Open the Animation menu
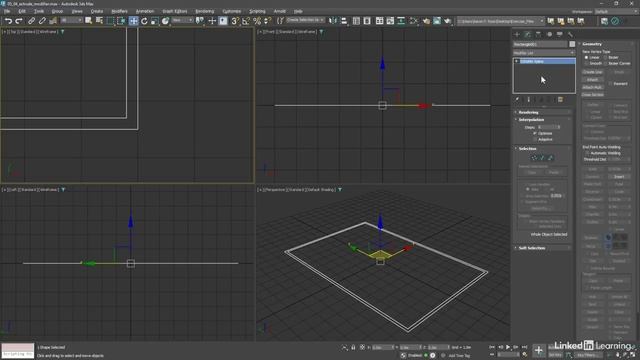640x360 pixels. [x=144, y=11]
